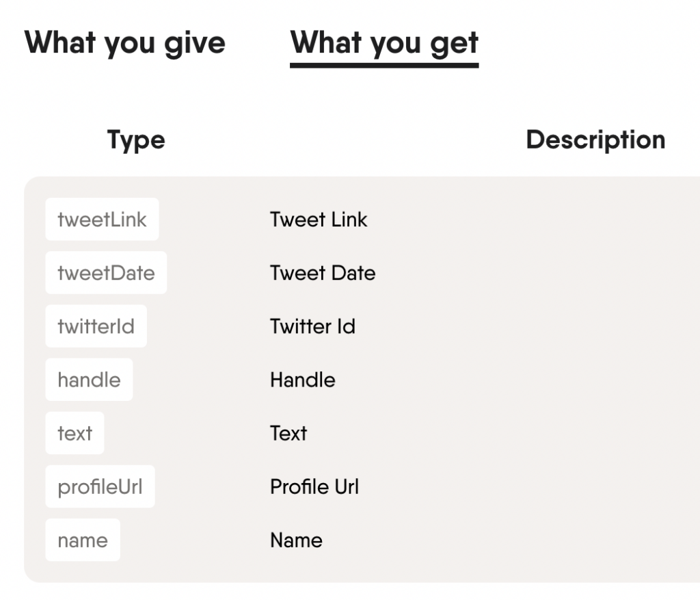Click the tweetLink type badge
This screenshot has height=600, width=700.
101,219
